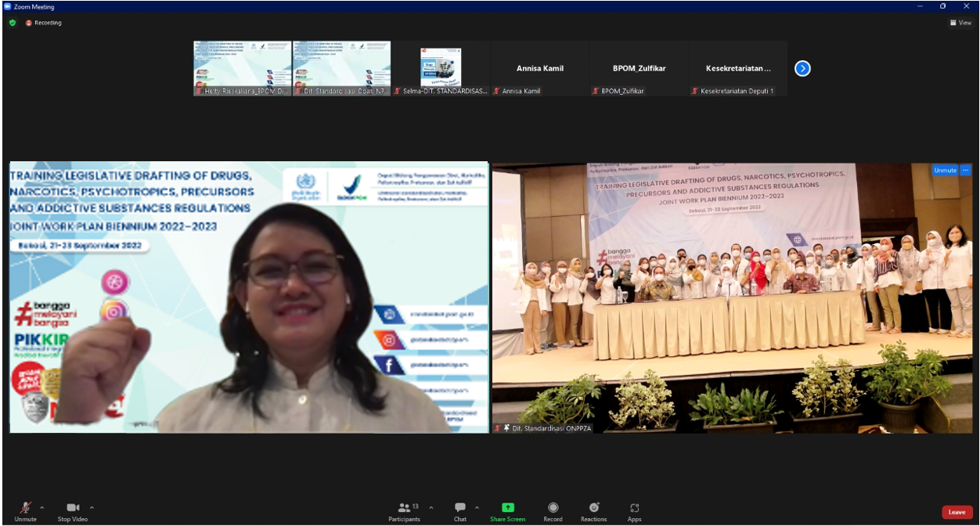Open the Chat panel
980x526 pixels.
click(x=460, y=509)
